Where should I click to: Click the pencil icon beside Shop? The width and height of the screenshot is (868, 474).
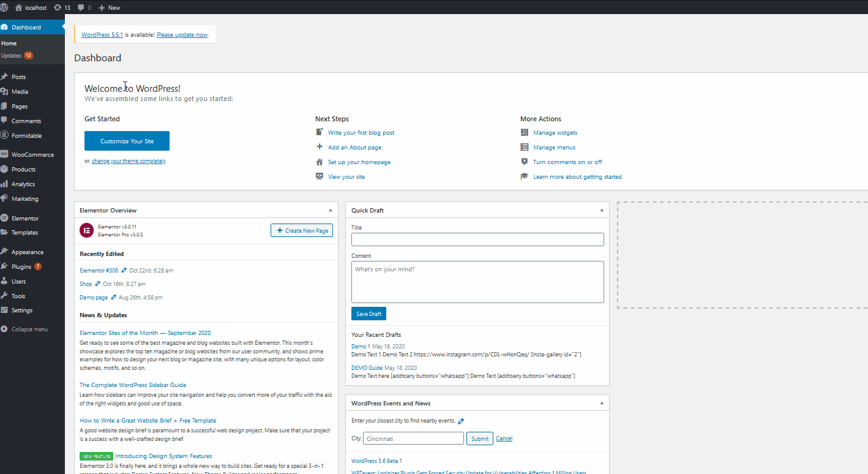98,284
